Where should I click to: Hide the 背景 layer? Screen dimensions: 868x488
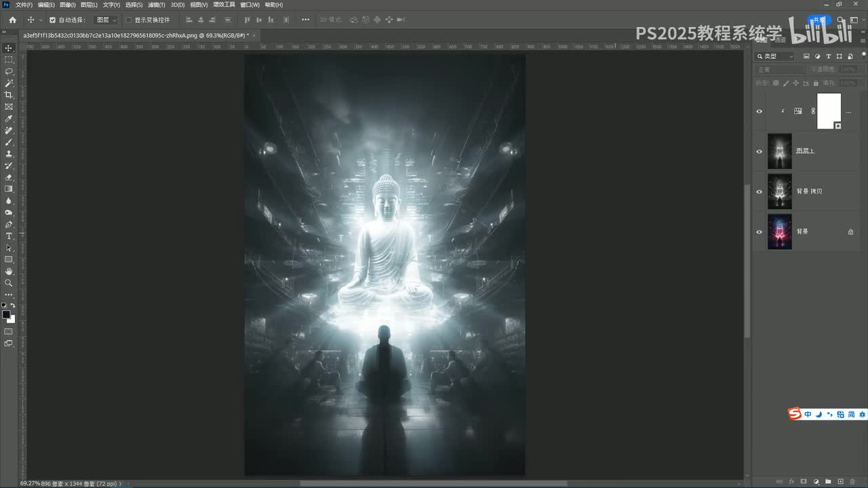(759, 232)
